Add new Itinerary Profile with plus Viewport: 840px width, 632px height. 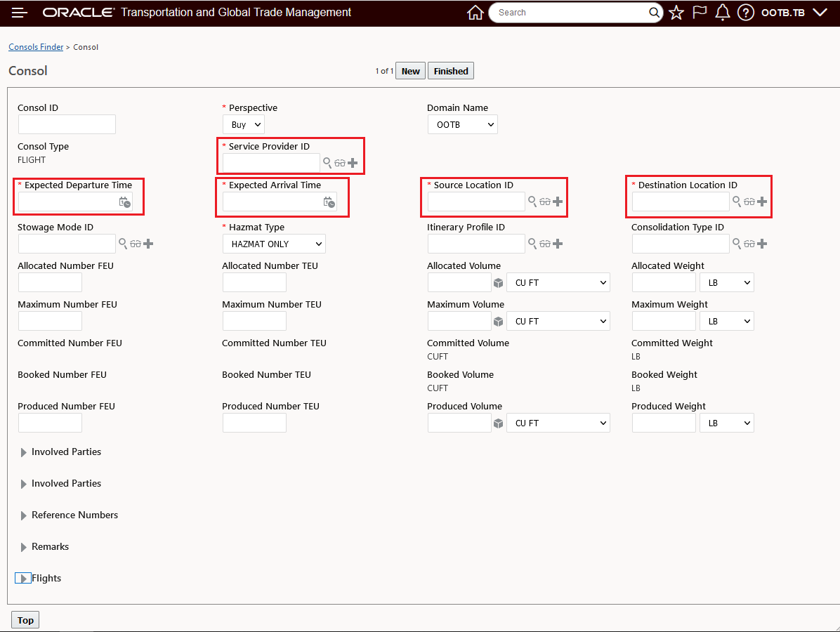[x=558, y=244]
